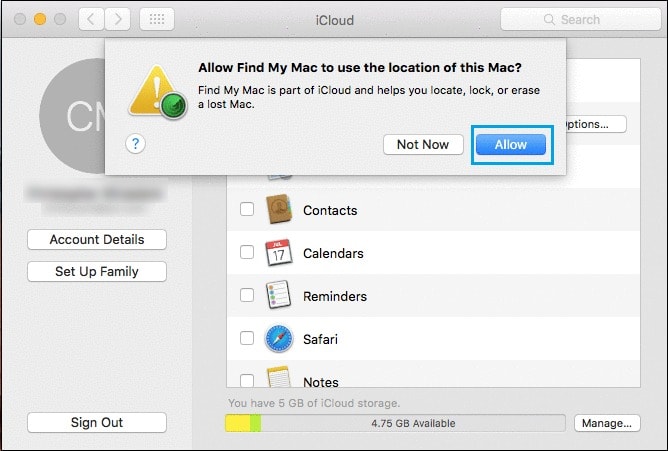Screen dimensions: 668x451
Task: Open help with the question mark button
Action: pyautogui.click(x=136, y=144)
